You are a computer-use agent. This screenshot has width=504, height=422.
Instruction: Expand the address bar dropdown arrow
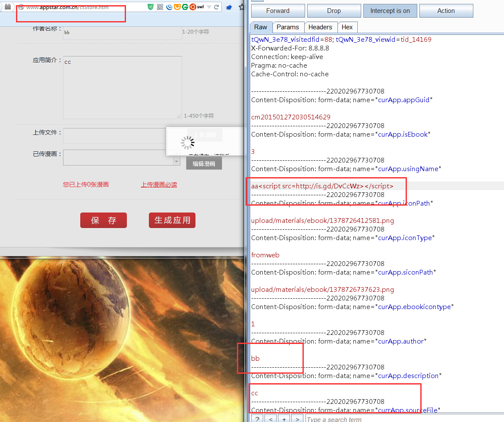click(x=209, y=7)
